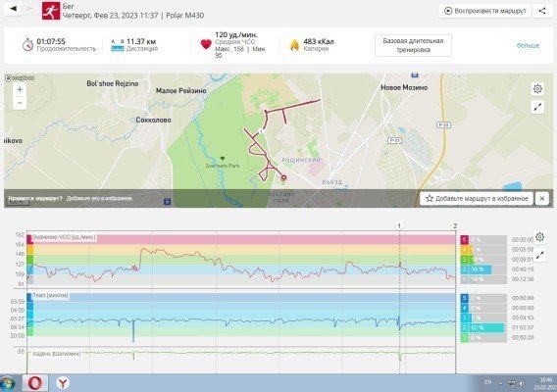Click the 'Каденс' graph label
Image resolution: width=557 pixels, height=392 pixels.
click(x=57, y=354)
